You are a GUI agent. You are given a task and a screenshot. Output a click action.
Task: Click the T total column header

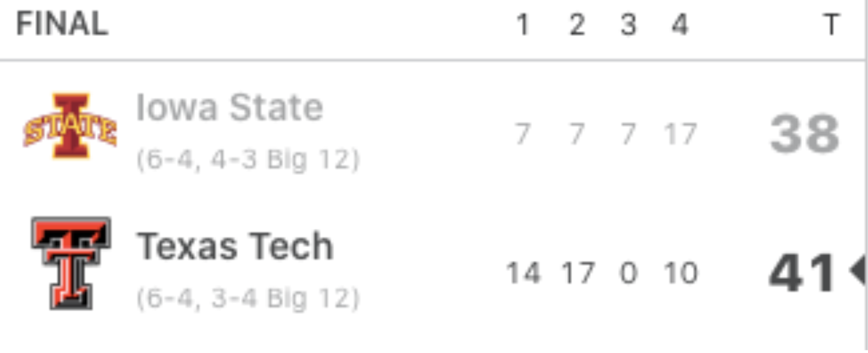(x=831, y=25)
